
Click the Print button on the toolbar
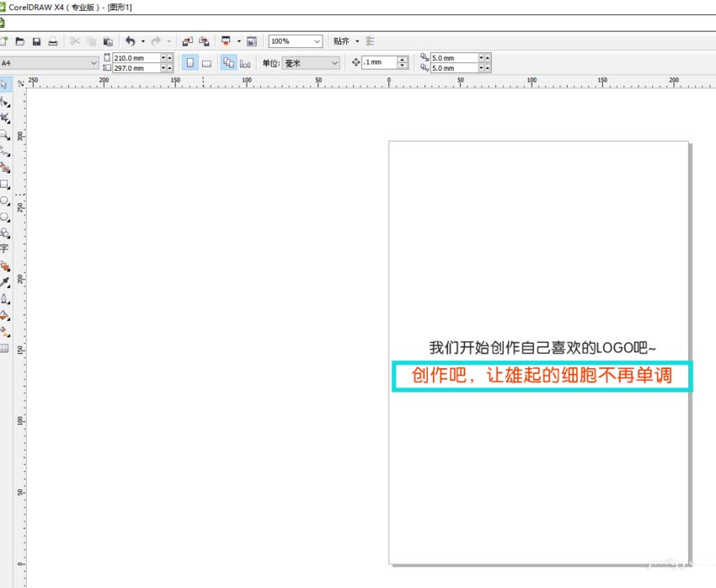[x=53, y=40]
